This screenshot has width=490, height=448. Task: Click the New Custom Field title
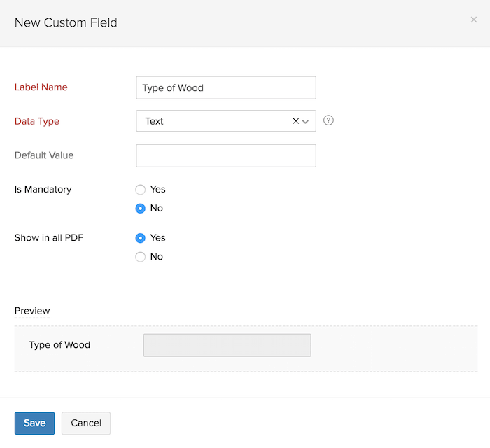click(x=66, y=22)
